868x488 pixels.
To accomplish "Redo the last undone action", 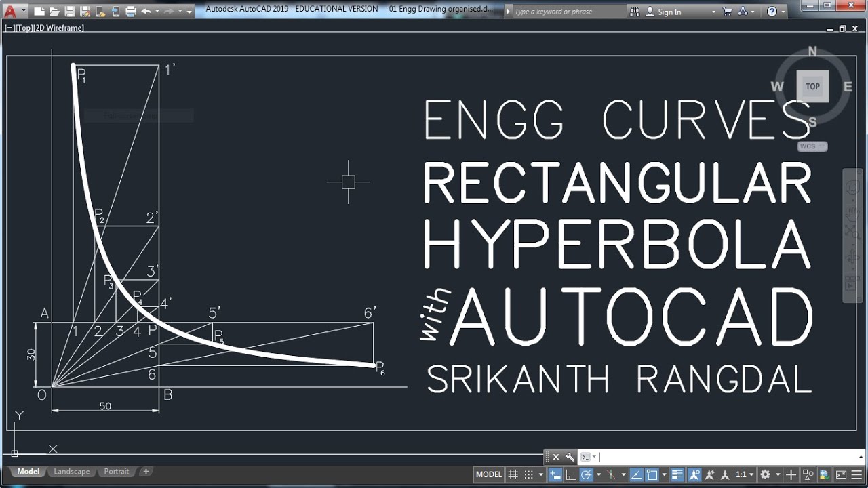I will point(169,12).
